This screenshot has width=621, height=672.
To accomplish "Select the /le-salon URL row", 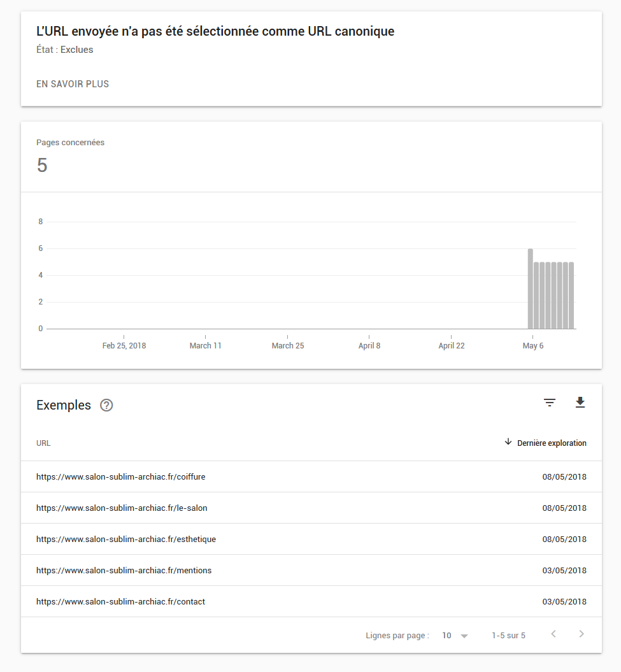I will pyautogui.click(x=122, y=508).
